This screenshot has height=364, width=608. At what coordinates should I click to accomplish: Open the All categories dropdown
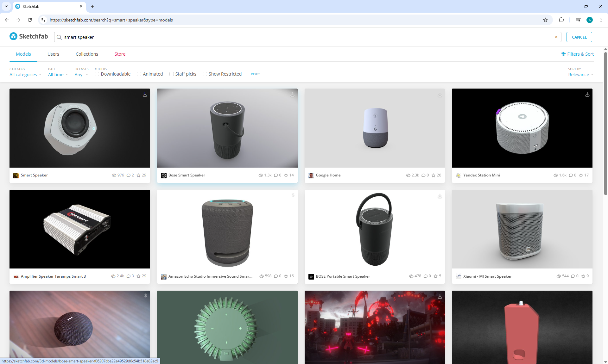coord(25,75)
